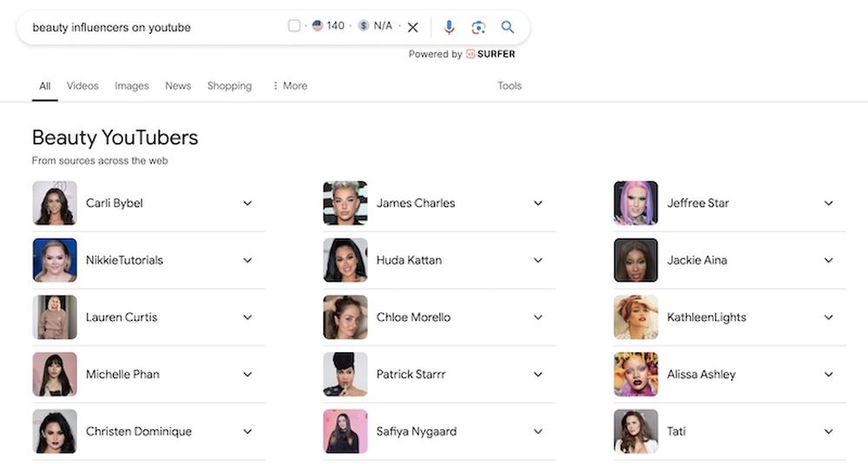Click the dollar sign CPC icon
868x464 pixels.
point(363,25)
